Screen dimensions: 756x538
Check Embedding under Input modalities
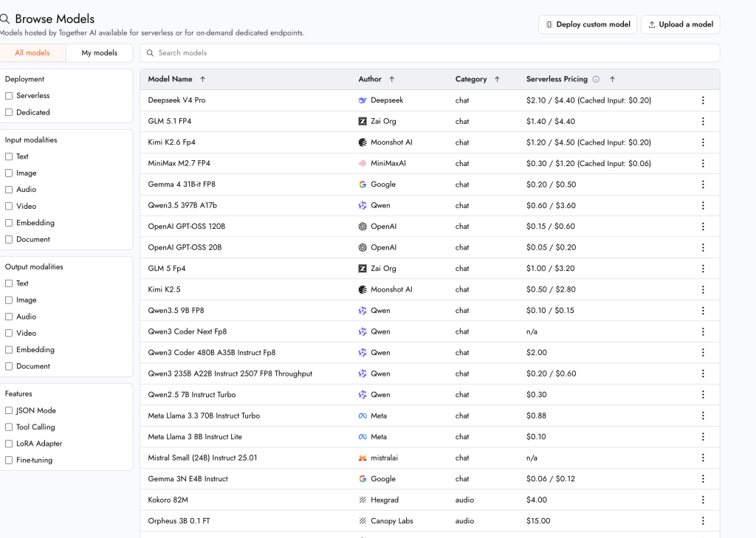click(x=9, y=223)
